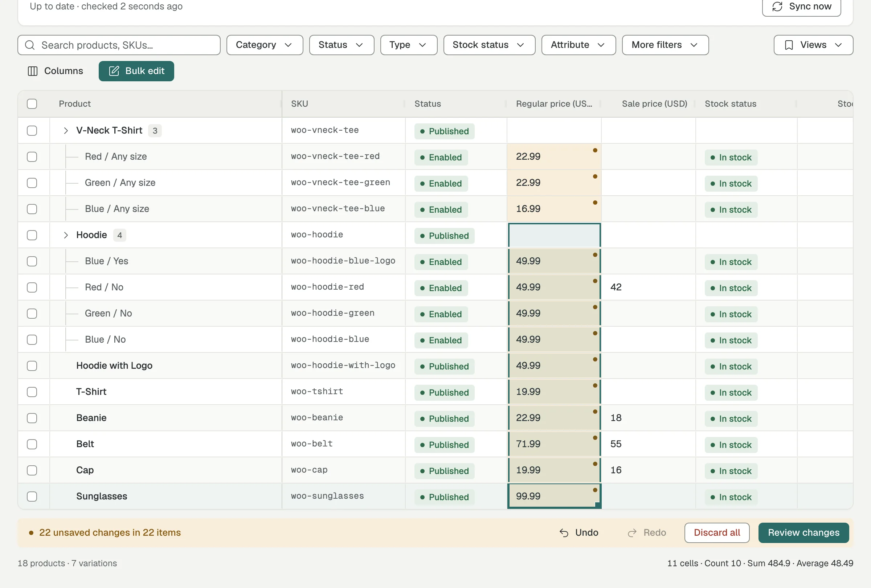871x588 pixels.
Task: Tick the Sunglasses row checkbox
Action: tap(32, 497)
